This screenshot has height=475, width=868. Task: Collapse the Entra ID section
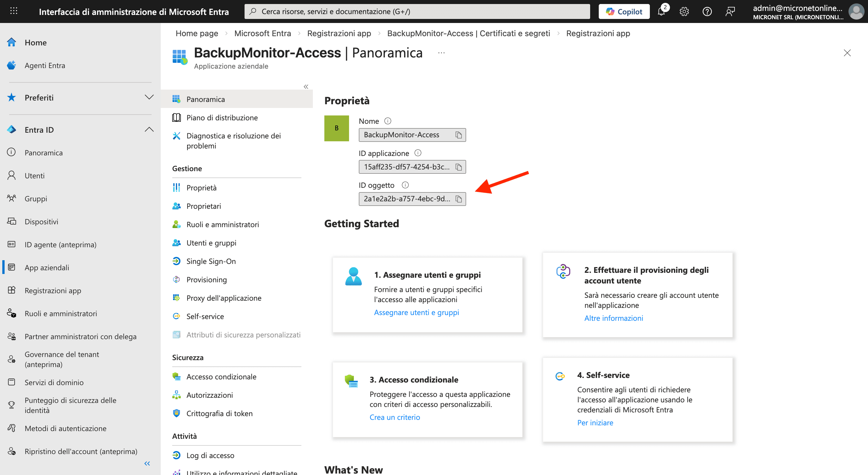149,129
